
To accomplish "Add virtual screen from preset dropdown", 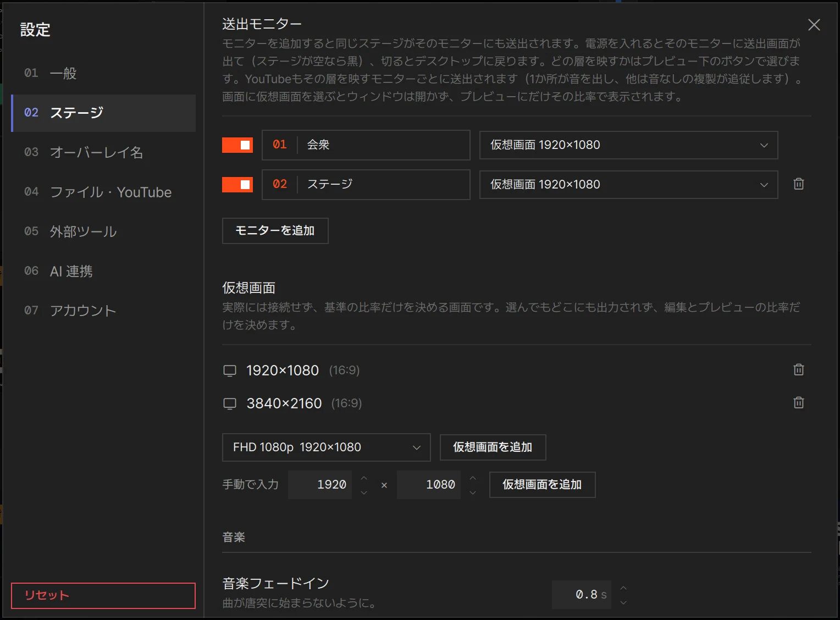I will click(x=493, y=447).
